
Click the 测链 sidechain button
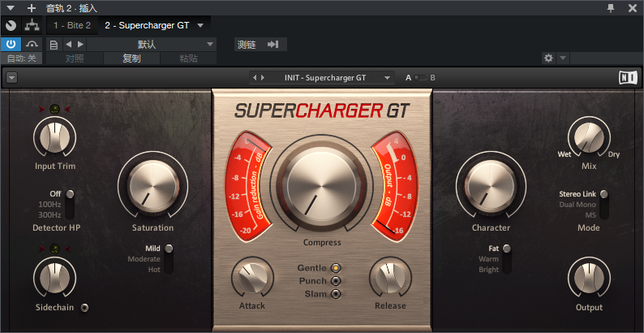coord(247,45)
